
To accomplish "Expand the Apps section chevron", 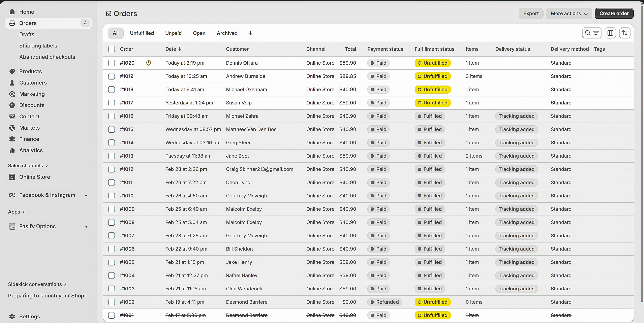I will [x=24, y=212].
